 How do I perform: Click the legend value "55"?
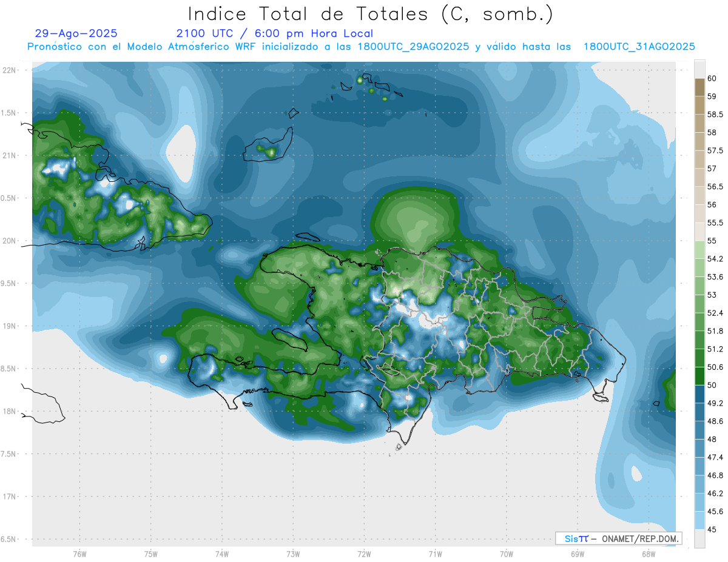pos(712,241)
